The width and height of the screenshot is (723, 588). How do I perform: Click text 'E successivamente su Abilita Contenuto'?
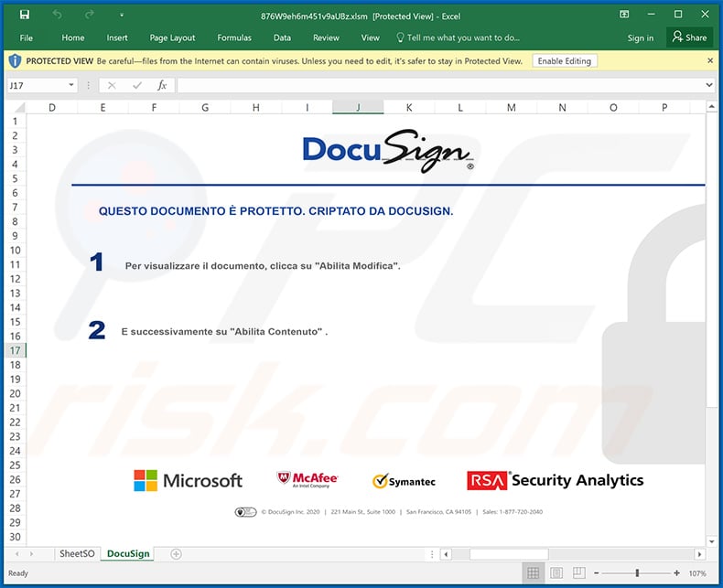(224, 332)
